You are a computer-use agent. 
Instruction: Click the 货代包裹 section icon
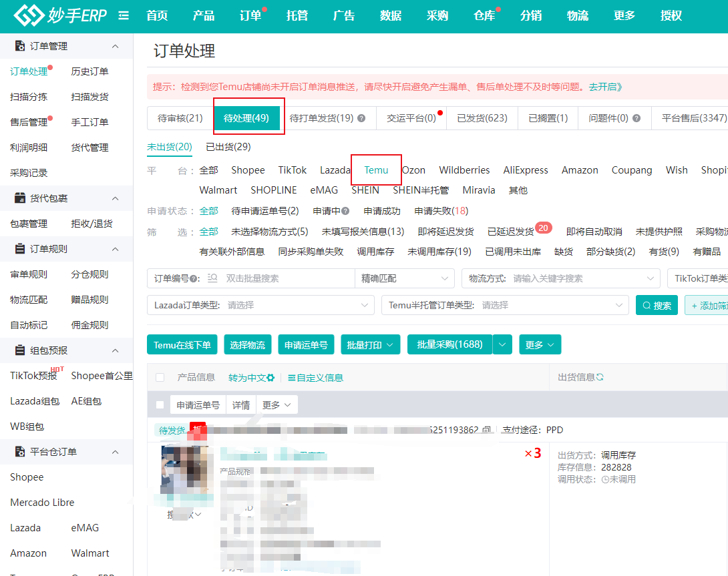tap(20, 198)
